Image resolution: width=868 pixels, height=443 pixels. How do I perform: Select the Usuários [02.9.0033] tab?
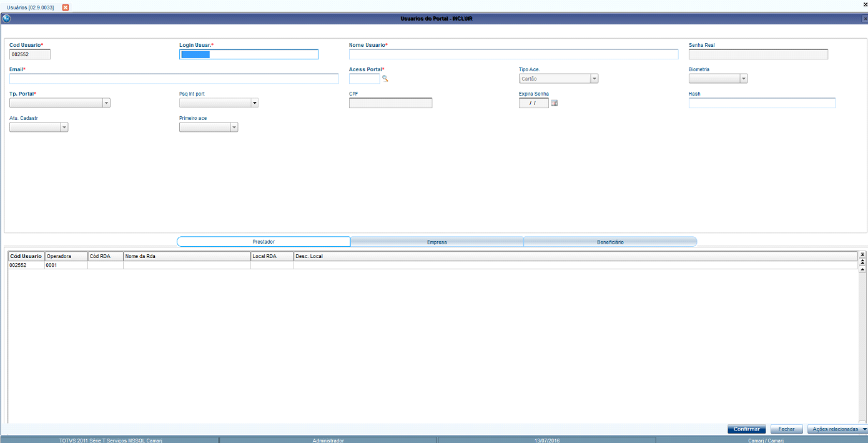[x=31, y=7]
